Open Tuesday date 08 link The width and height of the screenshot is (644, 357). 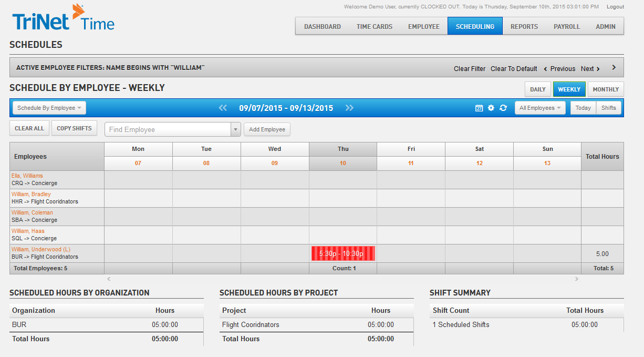[x=206, y=163]
